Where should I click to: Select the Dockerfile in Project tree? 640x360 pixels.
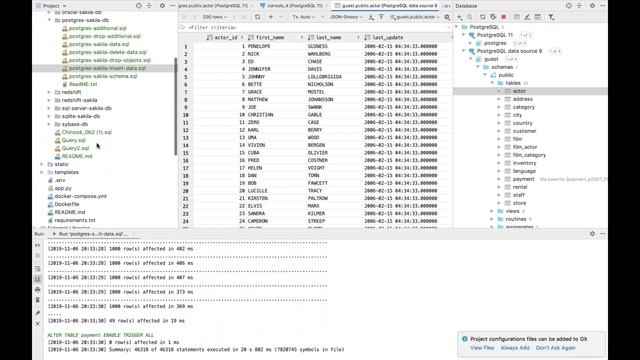[67, 204]
